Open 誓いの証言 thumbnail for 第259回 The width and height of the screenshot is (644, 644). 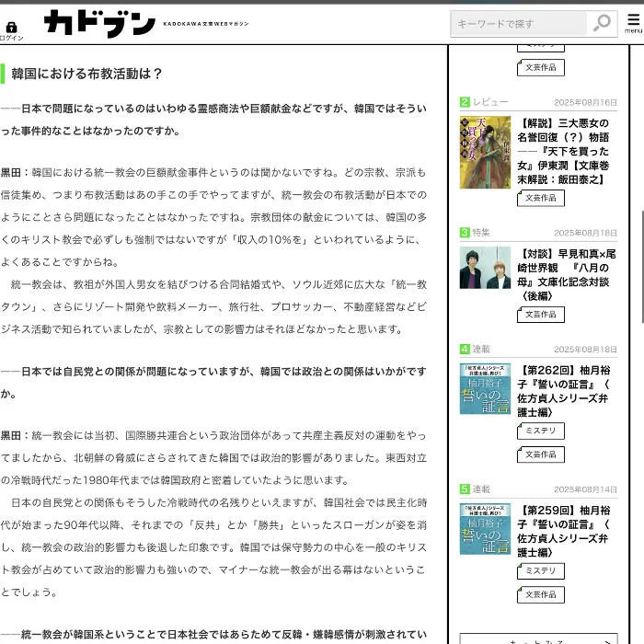[485, 529]
